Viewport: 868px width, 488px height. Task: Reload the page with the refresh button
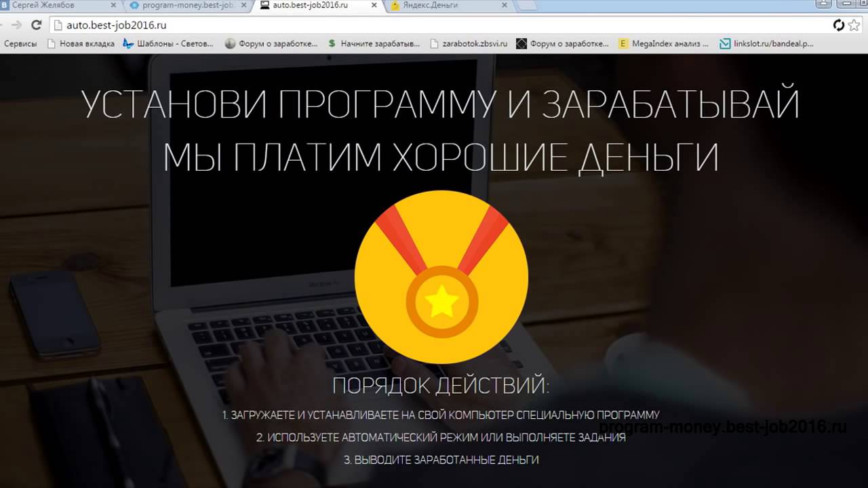tap(37, 25)
